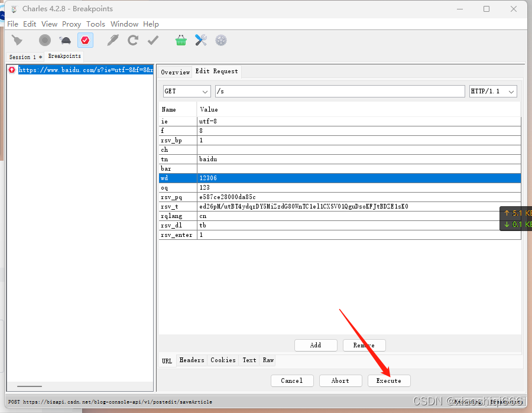This screenshot has height=413, width=532.
Task: Click the Charles app icon in title bar
Action: [14, 9]
